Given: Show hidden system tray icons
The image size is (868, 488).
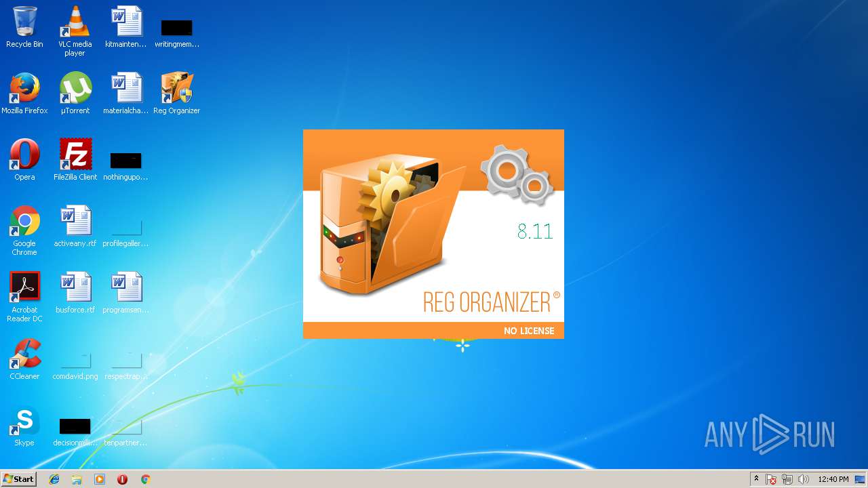Looking at the screenshot, I should (x=756, y=479).
